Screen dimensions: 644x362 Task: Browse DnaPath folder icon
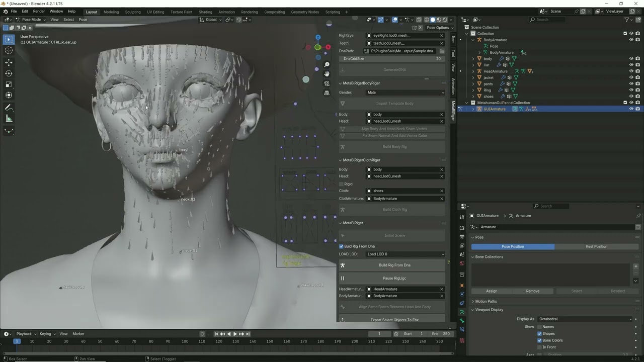pyautogui.click(x=442, y=51)
